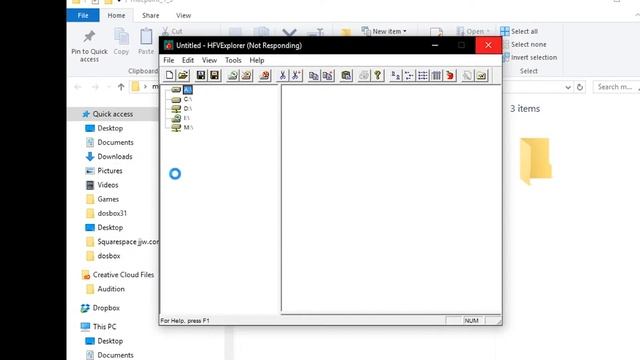640x360 pixels.
Task: Click the scissors-with-plus icon in HFVExplorer toolbar
Action: (296, 75)
